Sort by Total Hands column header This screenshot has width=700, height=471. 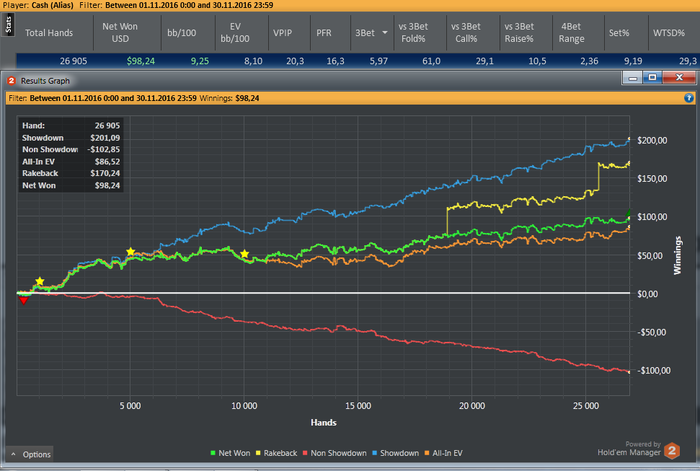tap(49, 33)
